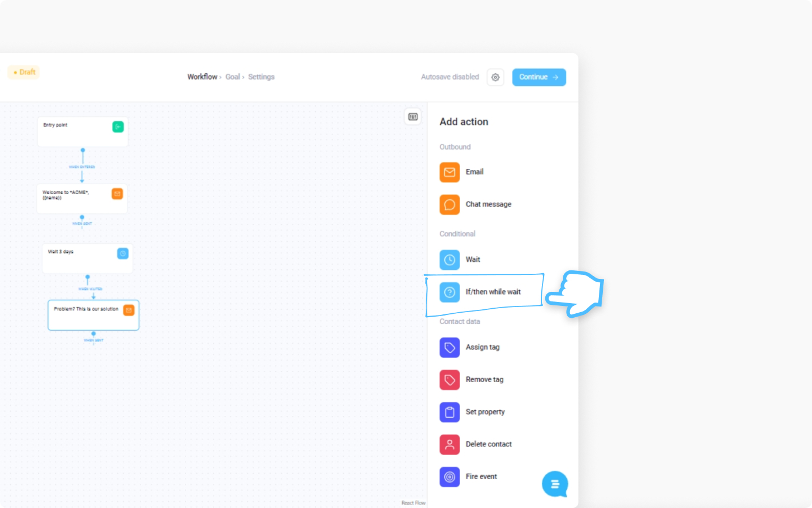812x508 pixels.
Task: Click email icon on Problem? solution node
Action: click(129, 310)
